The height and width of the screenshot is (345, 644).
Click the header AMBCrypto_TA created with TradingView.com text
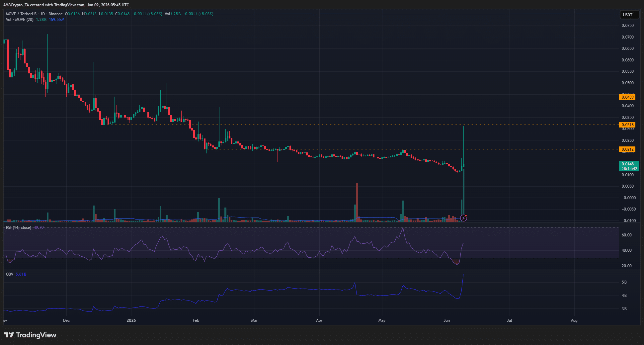pyautogui.click(x=66, y=5)
